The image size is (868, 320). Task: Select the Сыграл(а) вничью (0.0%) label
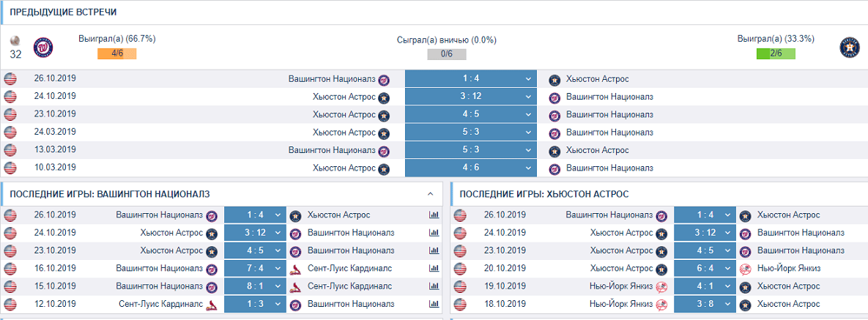pyautogui.click(x=447, y=40)
